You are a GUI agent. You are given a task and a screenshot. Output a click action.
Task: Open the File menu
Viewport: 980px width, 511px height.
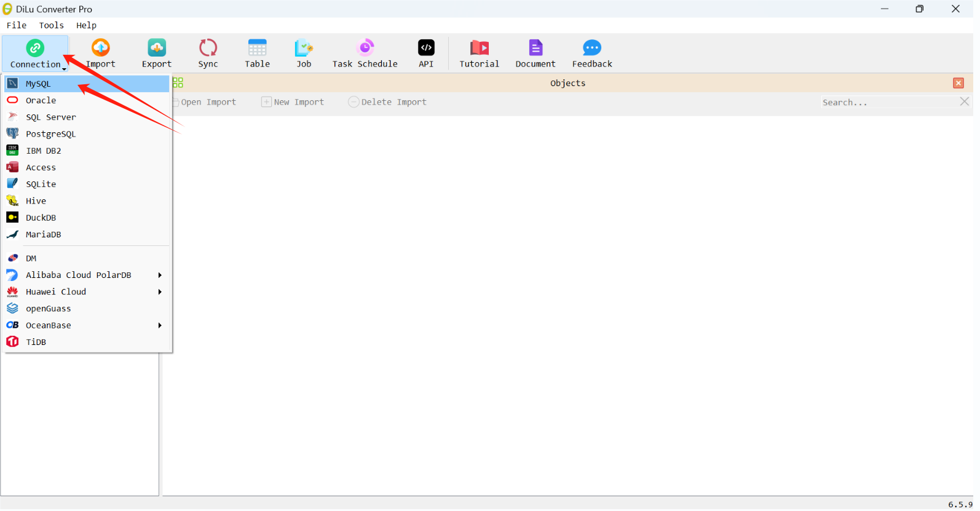[x=17, y=25]
